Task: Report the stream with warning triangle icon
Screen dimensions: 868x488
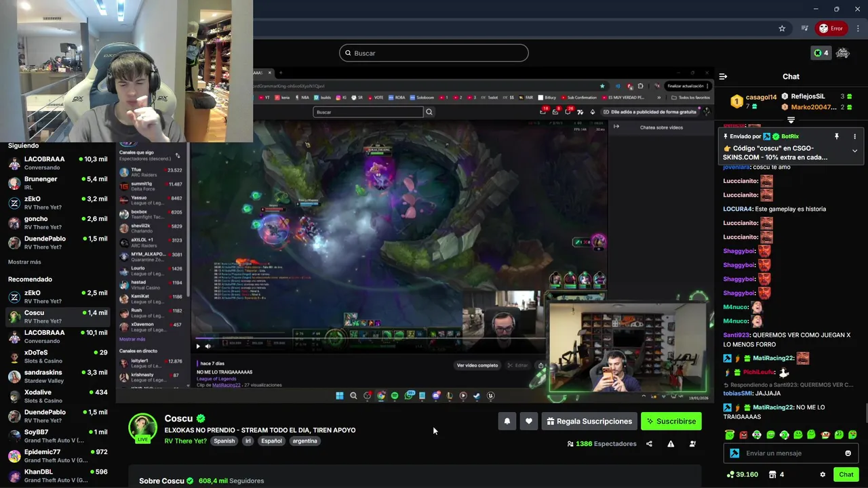Action: (x=671, y=444)
